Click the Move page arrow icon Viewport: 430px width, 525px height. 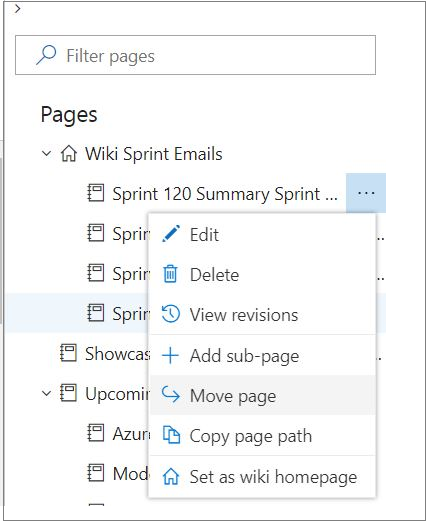pyautogui.click(x=170, y=395)
